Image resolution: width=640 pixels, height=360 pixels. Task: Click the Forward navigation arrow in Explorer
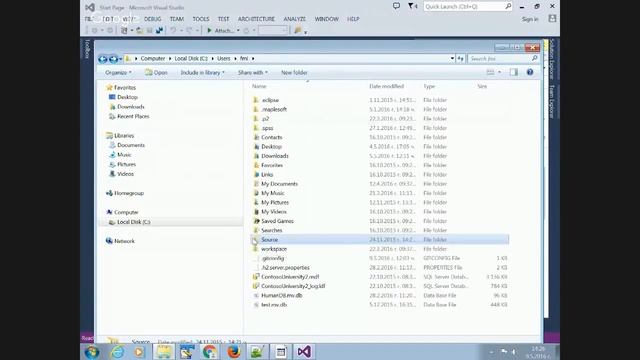pyautogui.click(x=113, y=59)
